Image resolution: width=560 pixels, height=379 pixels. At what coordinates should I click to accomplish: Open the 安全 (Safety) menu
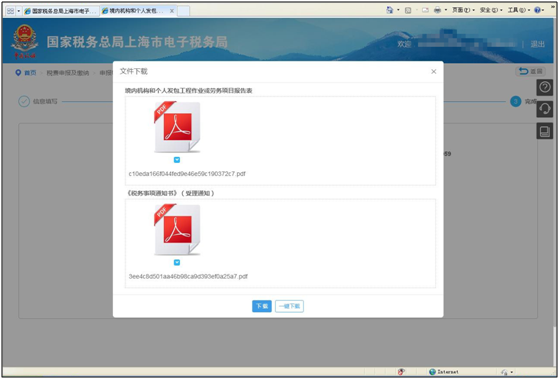click(491, 10)
